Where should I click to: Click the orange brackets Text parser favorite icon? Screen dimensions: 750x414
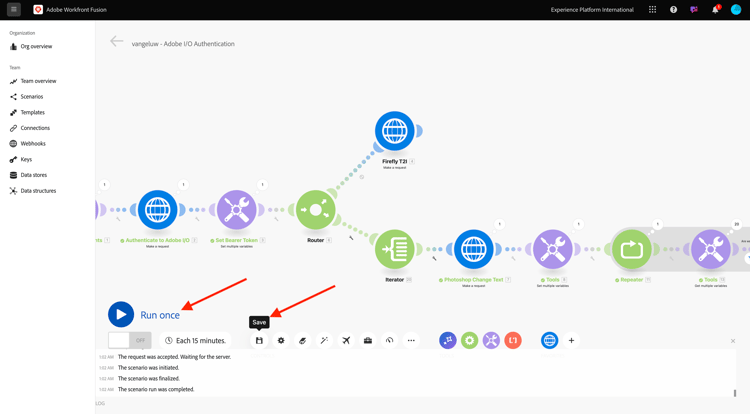coord(513,340)
